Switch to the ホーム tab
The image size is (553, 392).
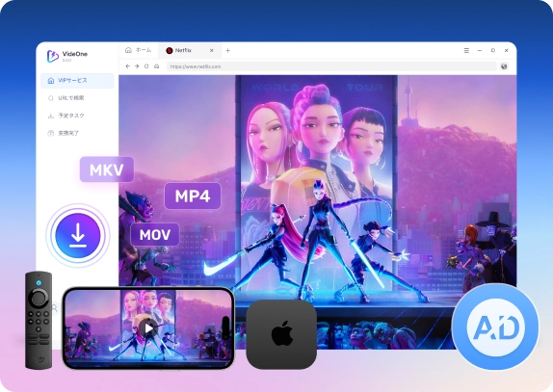139,50
